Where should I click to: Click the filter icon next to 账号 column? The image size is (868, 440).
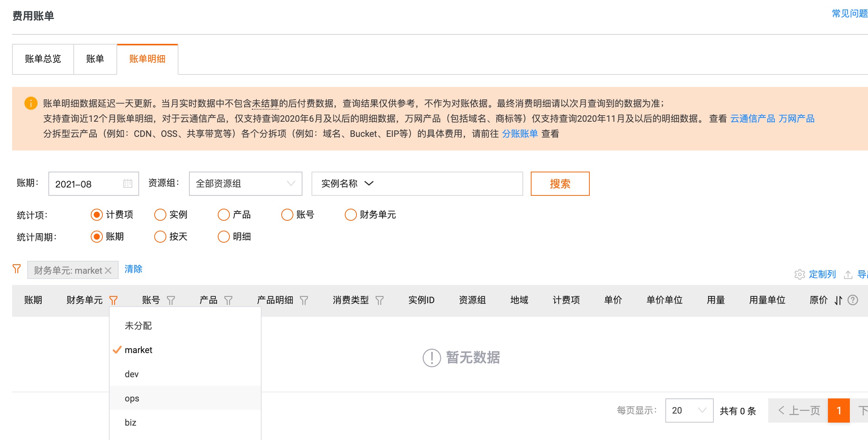tap(171, 301)
